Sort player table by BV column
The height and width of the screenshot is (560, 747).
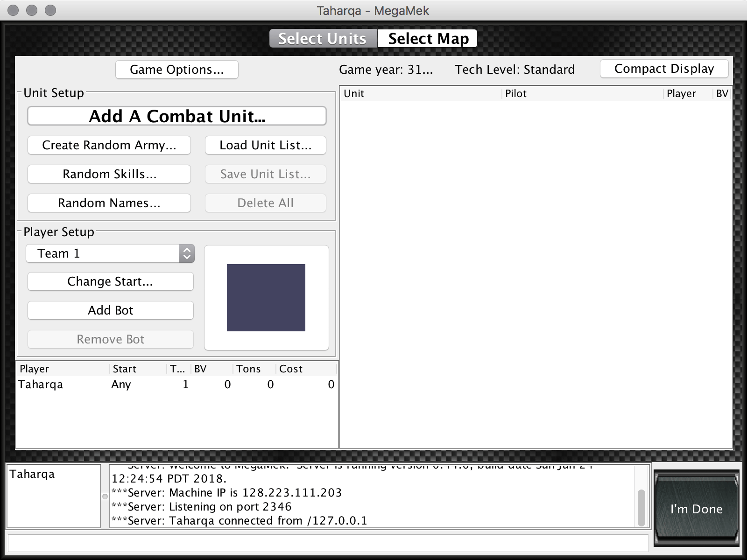point(212,369)
